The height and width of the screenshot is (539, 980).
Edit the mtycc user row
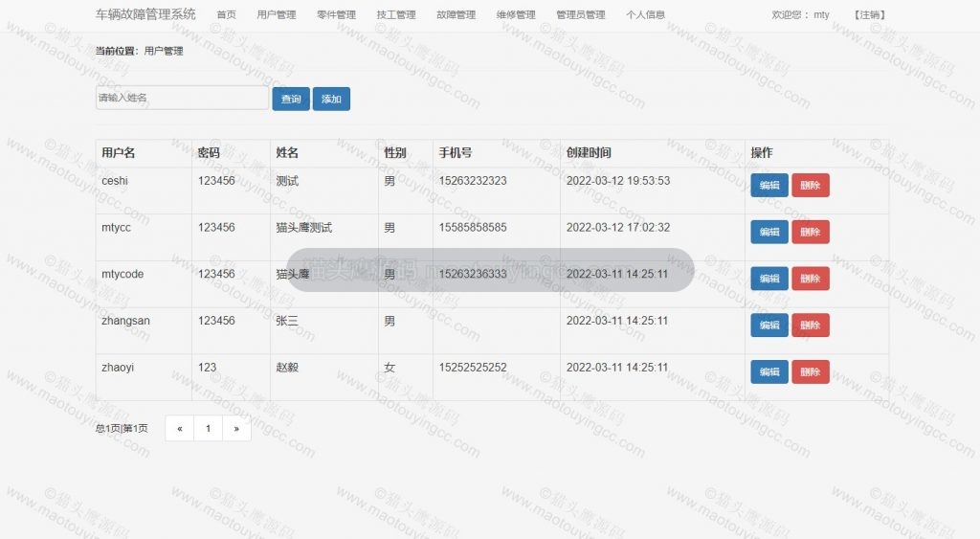[x=769, y=232]
